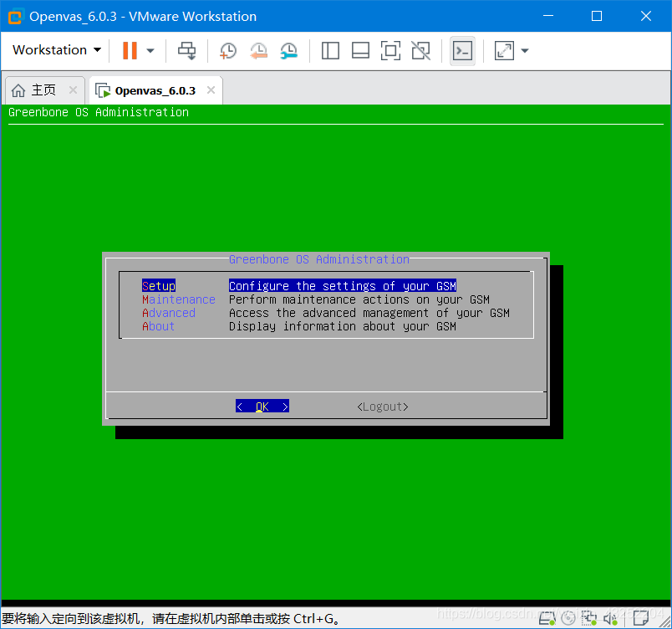Revert the VM to its previous snapshot
The image size is (672, 629).
pyautogui.click(x=258, y=50)
